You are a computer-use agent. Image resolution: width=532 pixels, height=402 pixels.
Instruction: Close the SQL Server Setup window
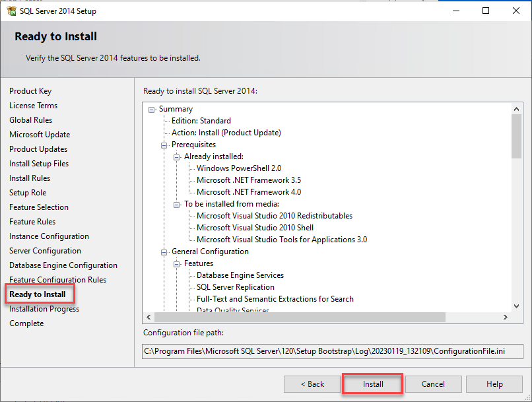[x=516, y=11]
